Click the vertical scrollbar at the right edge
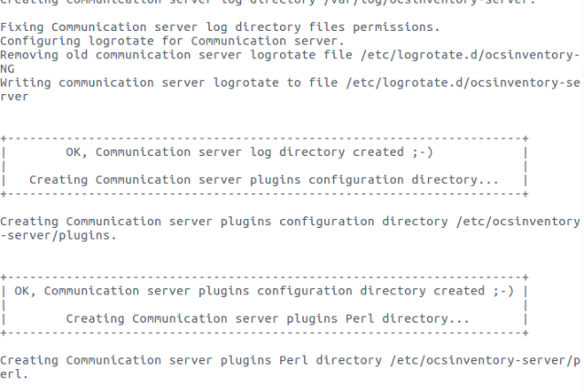This screenshot has height=392, width=584. (x=582, y=196)
